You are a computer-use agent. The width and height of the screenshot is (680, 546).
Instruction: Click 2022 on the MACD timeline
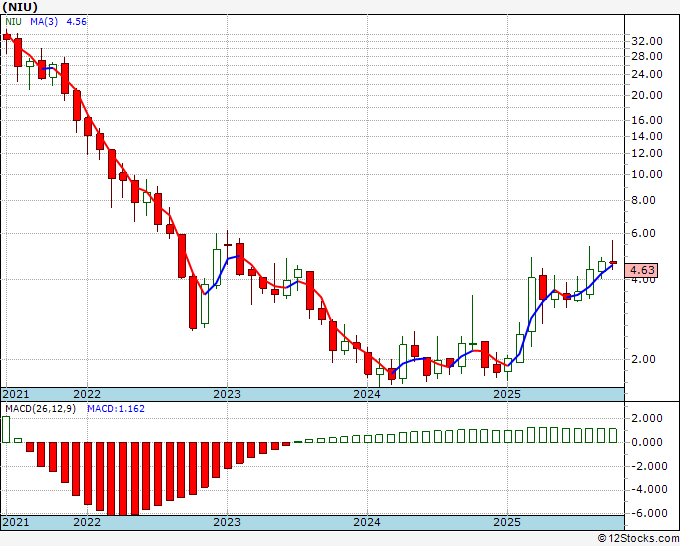pyautogui.click(x=87, y=522)
